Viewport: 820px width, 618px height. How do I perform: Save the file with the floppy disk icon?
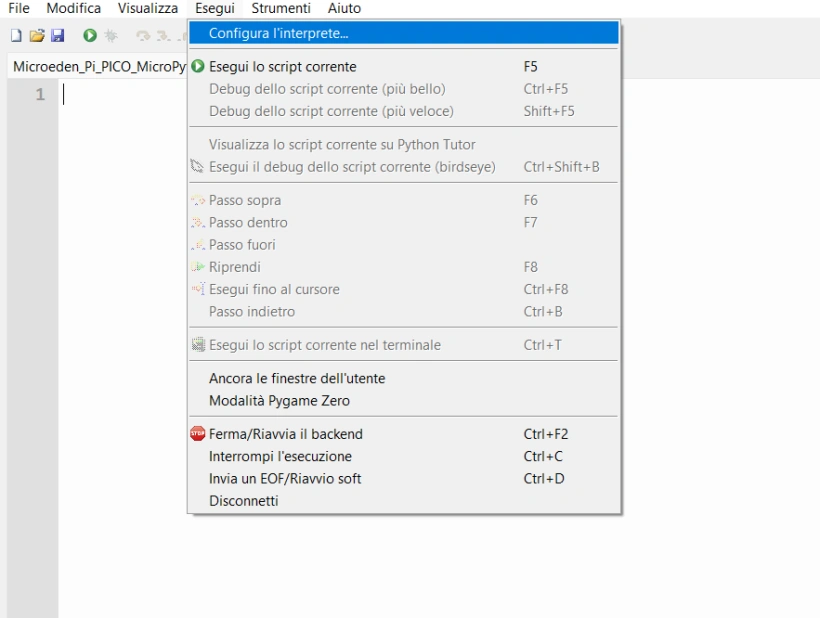click(x=58, y=36)
